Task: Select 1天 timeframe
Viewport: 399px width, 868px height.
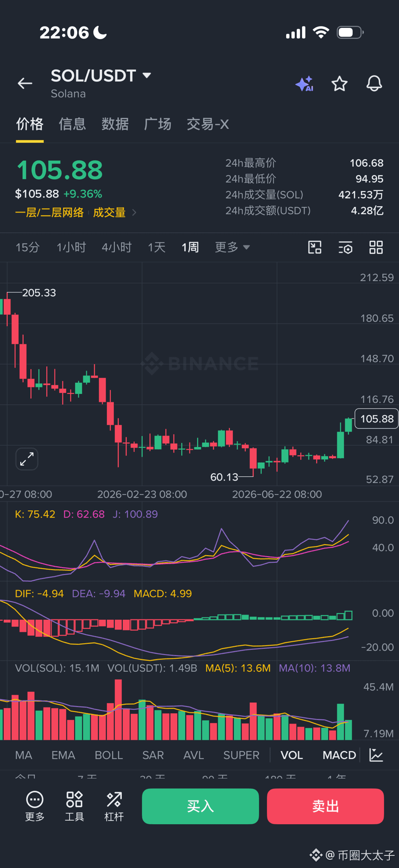Action: tap(157, 247)
